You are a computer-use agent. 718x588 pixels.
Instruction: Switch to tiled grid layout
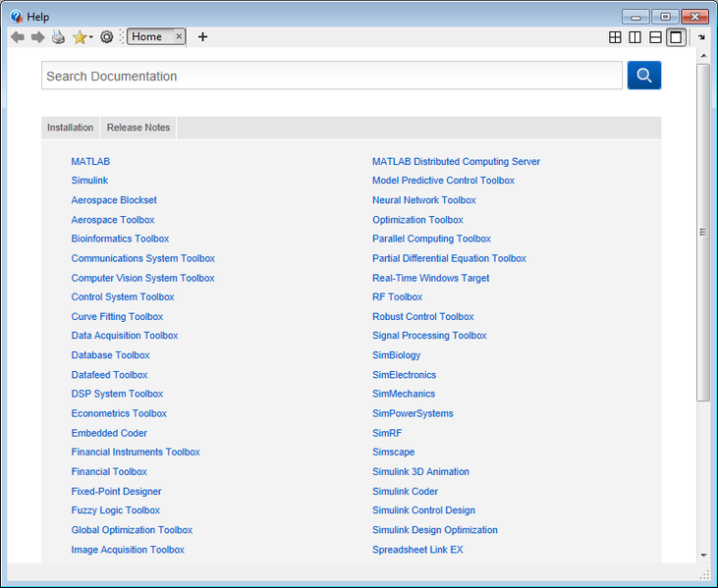pyautogui.click(x=615, y=37)
